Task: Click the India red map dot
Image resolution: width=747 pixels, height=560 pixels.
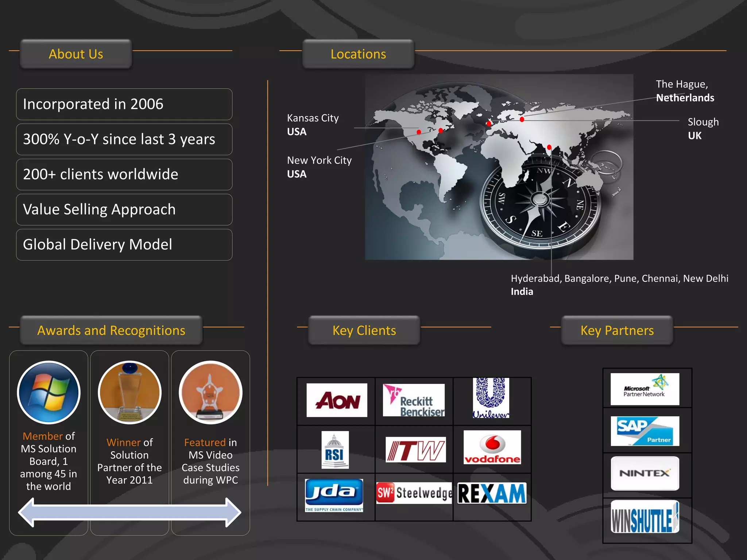Action: pyautogui.click(x=549, y=147)
